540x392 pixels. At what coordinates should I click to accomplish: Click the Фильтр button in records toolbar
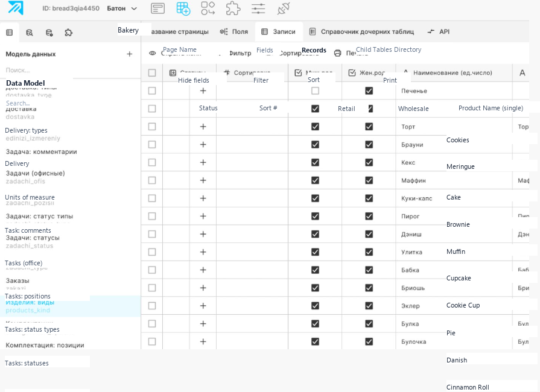click(240, 53)
